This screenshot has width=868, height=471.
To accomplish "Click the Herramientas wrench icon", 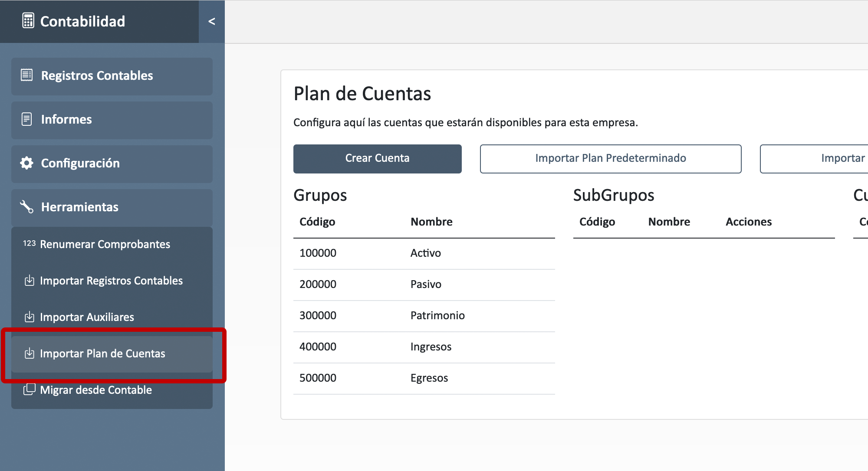I will click(x=27, y=207).
